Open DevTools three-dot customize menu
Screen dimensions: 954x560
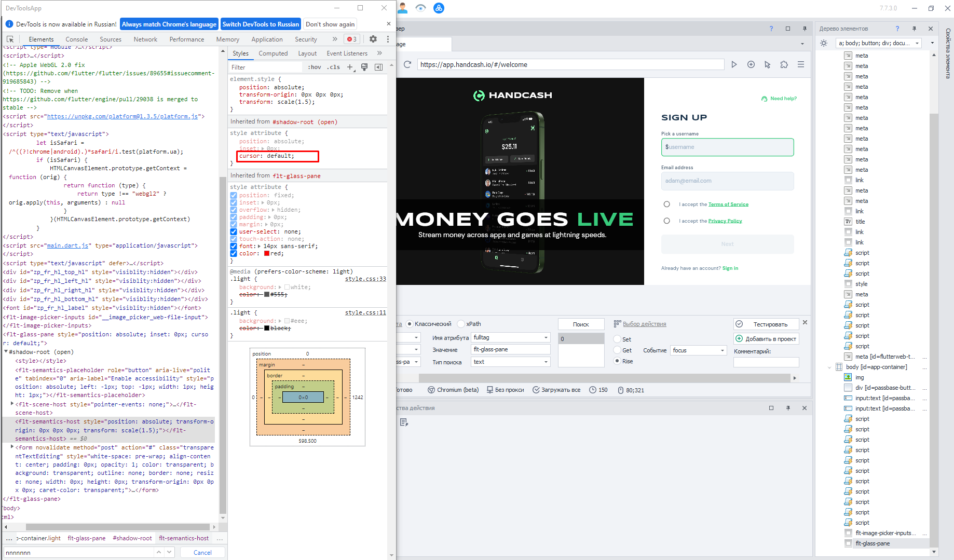tap(387, 39)
